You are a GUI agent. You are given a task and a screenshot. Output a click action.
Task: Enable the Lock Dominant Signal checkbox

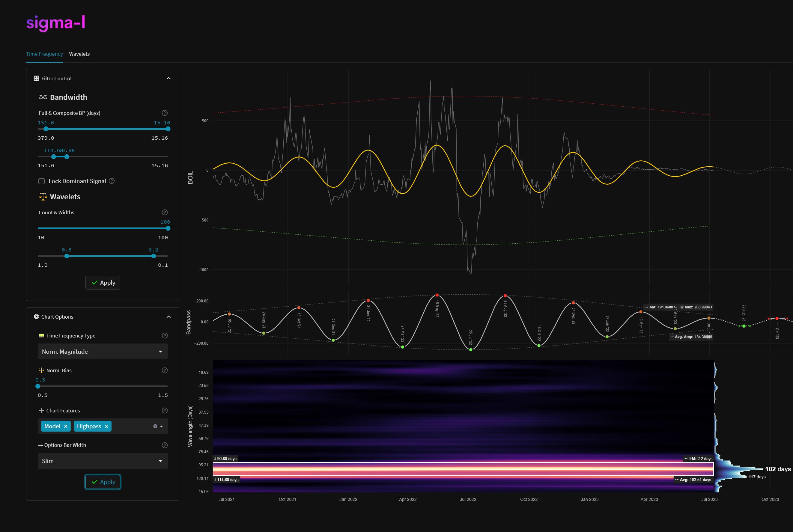[x=41, y=181]
